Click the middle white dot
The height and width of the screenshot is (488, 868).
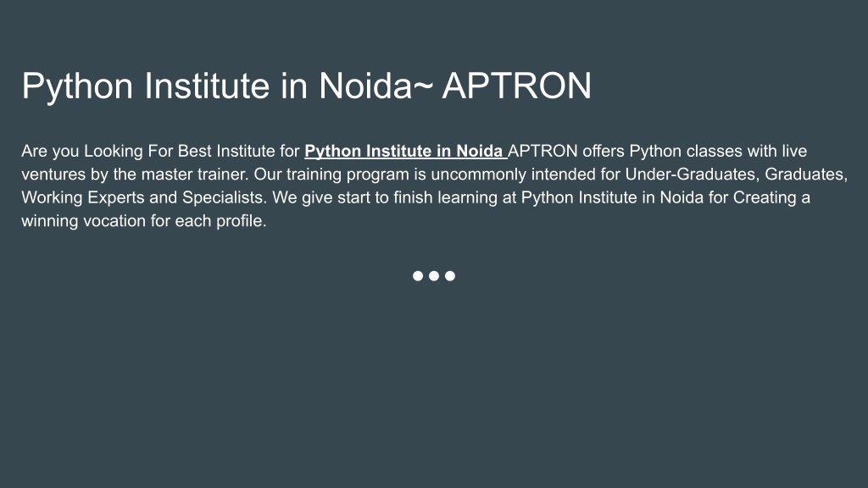tap(434, 275)
